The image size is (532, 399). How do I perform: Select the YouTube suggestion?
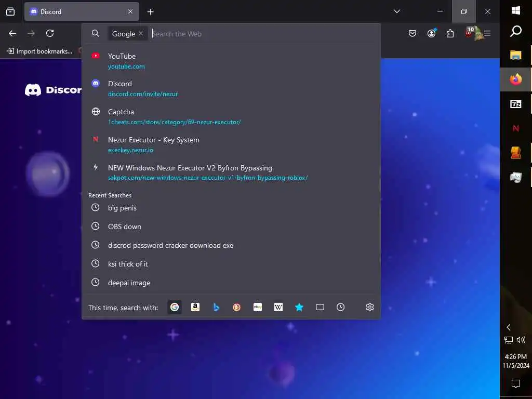tap(231, 61)
